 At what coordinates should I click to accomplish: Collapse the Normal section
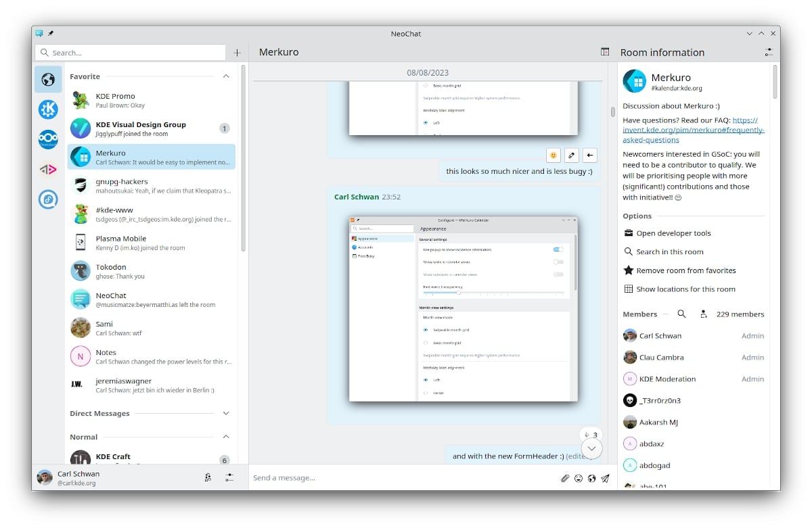(226, 437)
